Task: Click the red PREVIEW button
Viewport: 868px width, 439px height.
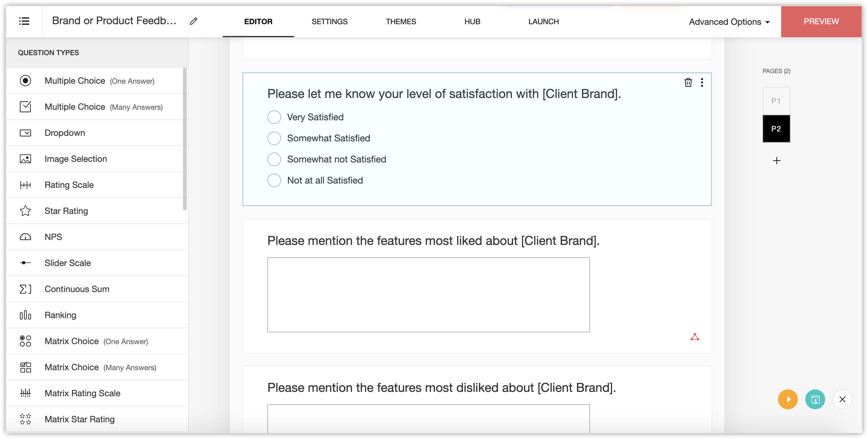Action: [x=821, y=21]
